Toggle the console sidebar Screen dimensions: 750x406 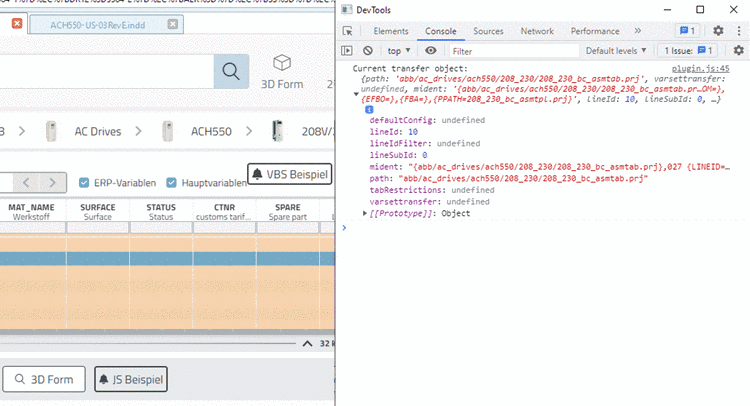click(x=347, y=50)
